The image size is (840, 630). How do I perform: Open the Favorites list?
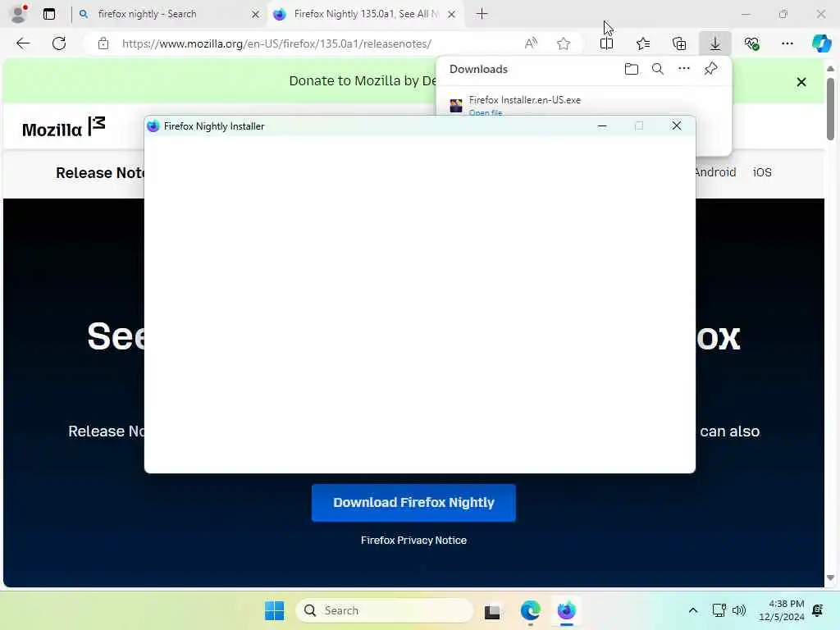tap(643, 43)
